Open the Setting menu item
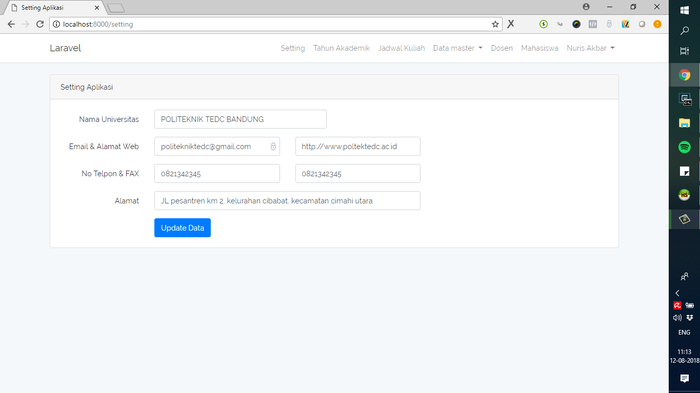Viewport: 700px width, 393px height. (292, 48)
